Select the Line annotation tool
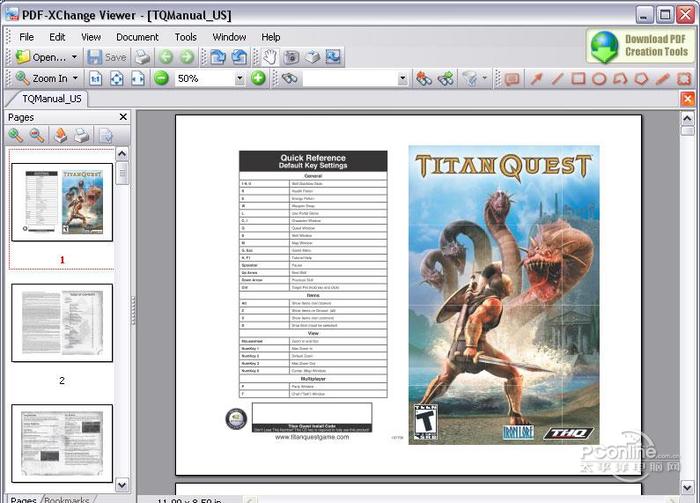Image resolution: width=700 pixels, height=503 pixels. (x=557, y=79)
